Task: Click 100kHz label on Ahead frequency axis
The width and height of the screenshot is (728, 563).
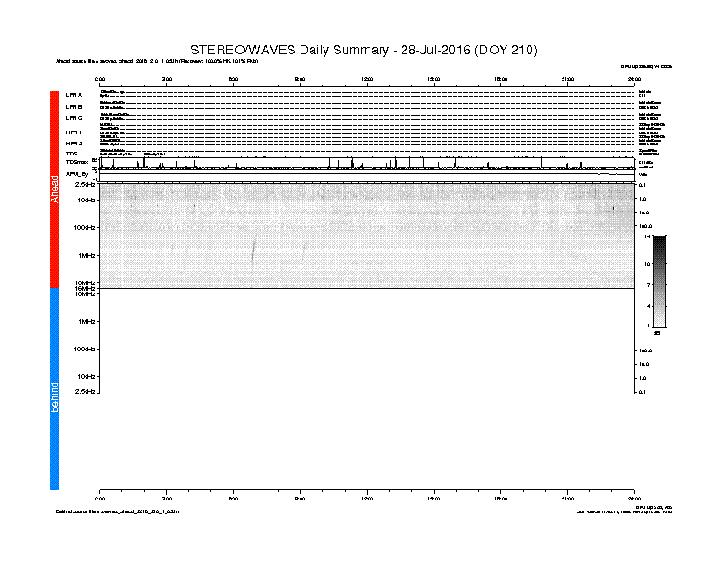Action: point(85,227)
